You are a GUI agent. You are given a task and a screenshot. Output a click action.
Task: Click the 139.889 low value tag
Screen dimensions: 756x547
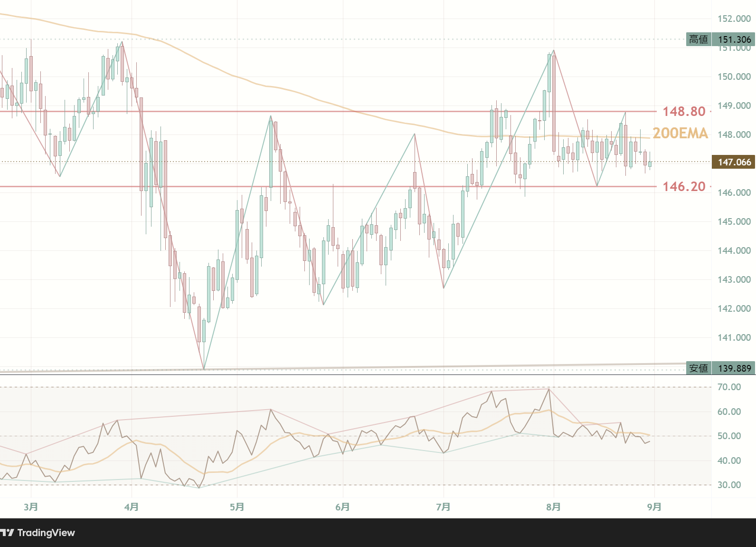coord(734,368)
